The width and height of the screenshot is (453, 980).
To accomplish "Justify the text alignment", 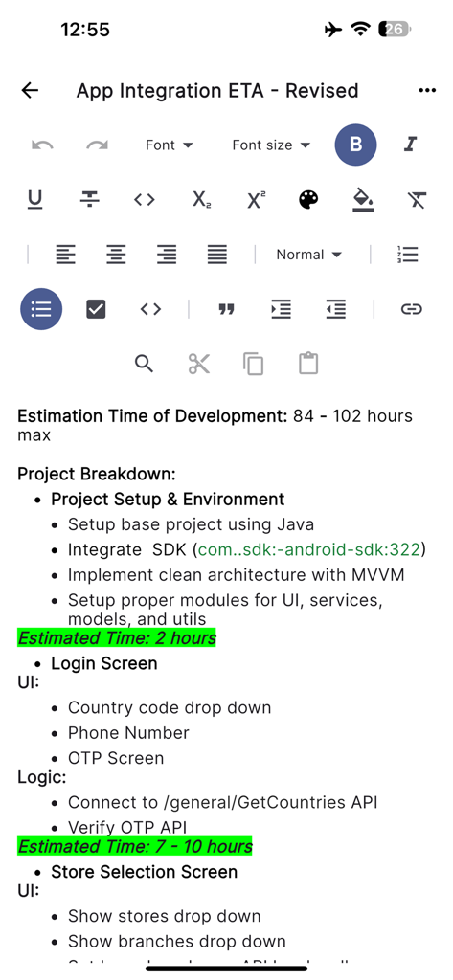I will (217, 255).
